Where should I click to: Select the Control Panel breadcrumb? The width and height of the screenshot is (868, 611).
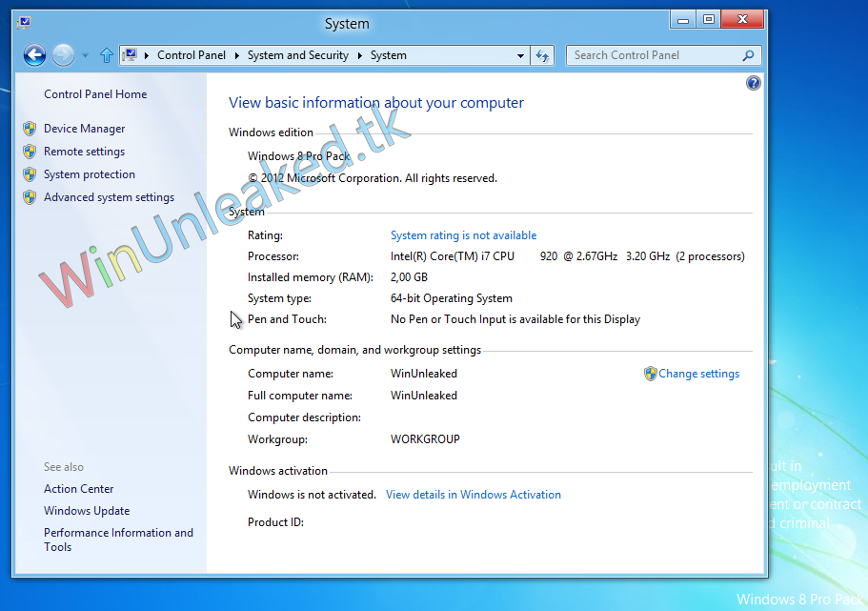coord(192,55)
